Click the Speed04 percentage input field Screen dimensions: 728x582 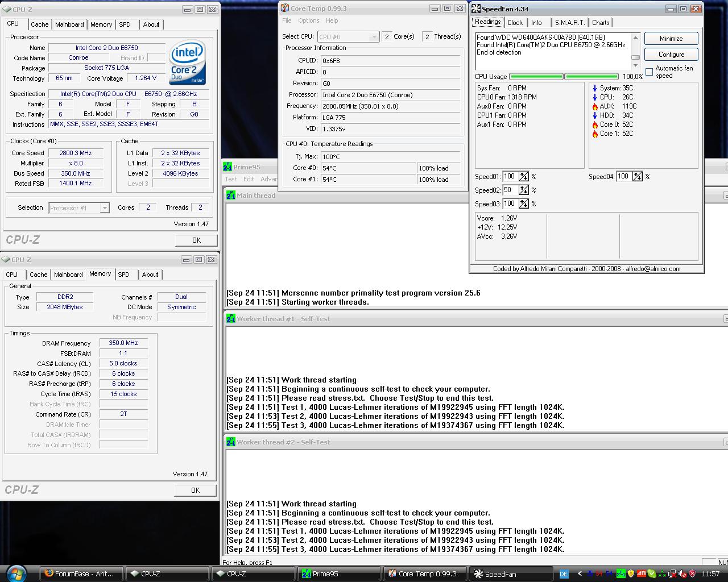pos(624,177)
